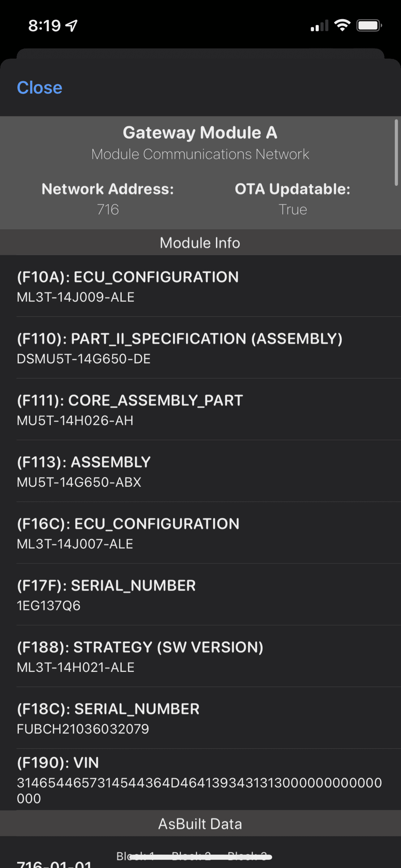Viewport: 401px width, 868px height.
Task: Tap the Wi-Fi status icon
Action: [342, 25]
